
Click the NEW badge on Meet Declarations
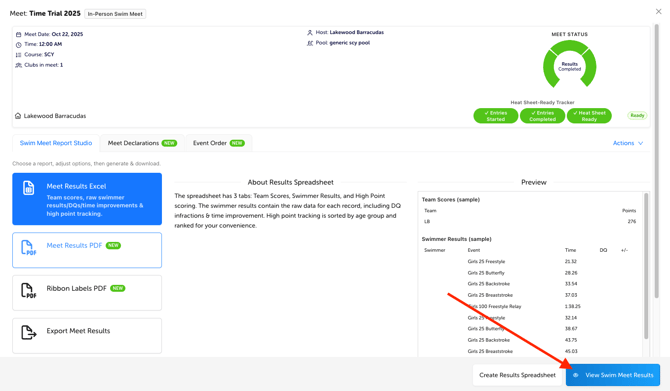pyautogui.click(x=169, y=143)
